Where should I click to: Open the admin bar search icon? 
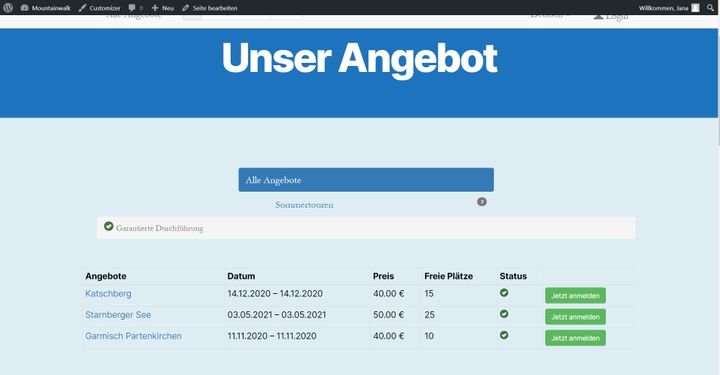click(710, 8)
